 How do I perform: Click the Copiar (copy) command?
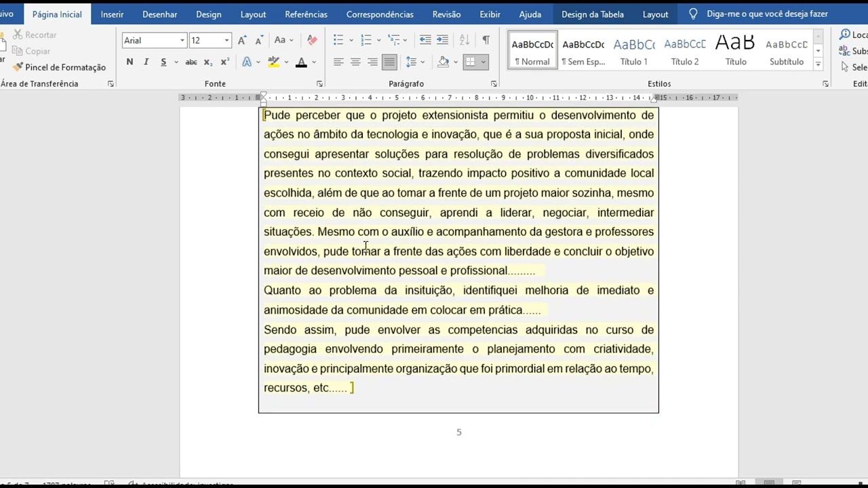pyautogui.click(x=31, y=51)
